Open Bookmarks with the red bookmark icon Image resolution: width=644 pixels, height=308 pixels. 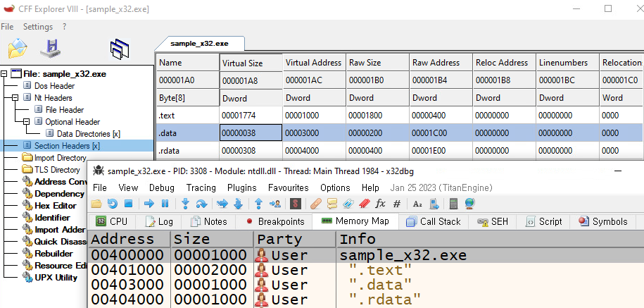click(x=365, y=204)
